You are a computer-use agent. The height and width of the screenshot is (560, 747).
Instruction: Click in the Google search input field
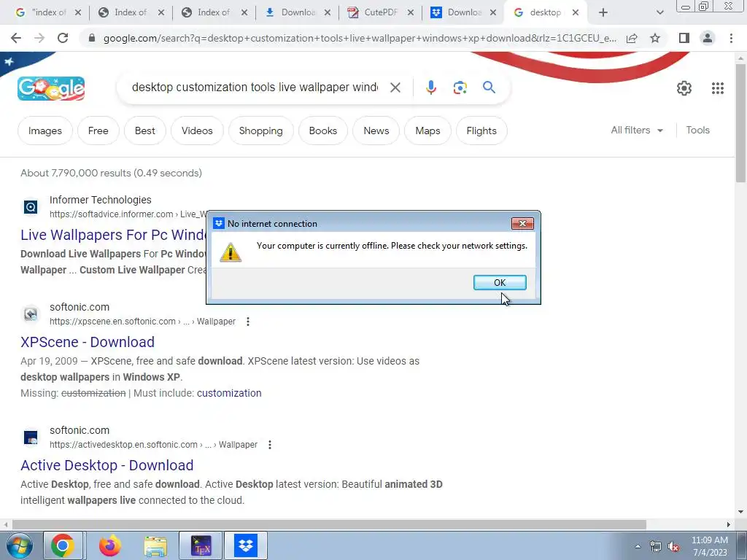pyautogui.click(x=255, y=87)
